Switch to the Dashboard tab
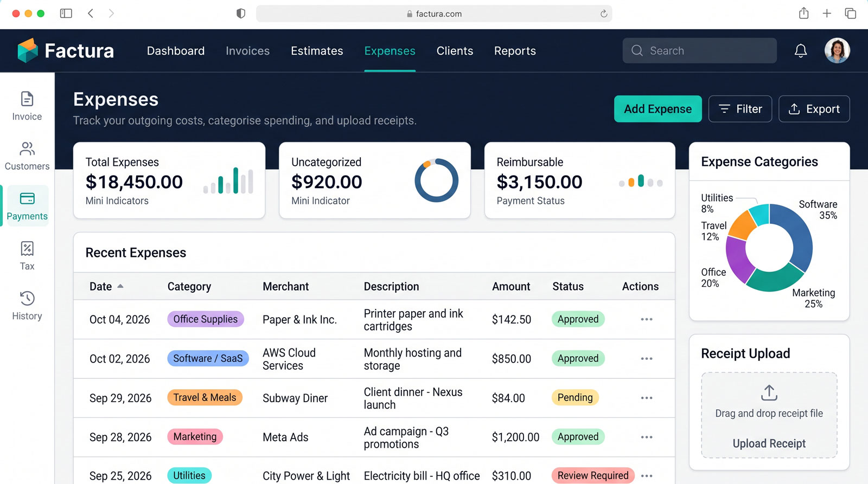This screenshot has height=484, width=868. coord(176,51)
